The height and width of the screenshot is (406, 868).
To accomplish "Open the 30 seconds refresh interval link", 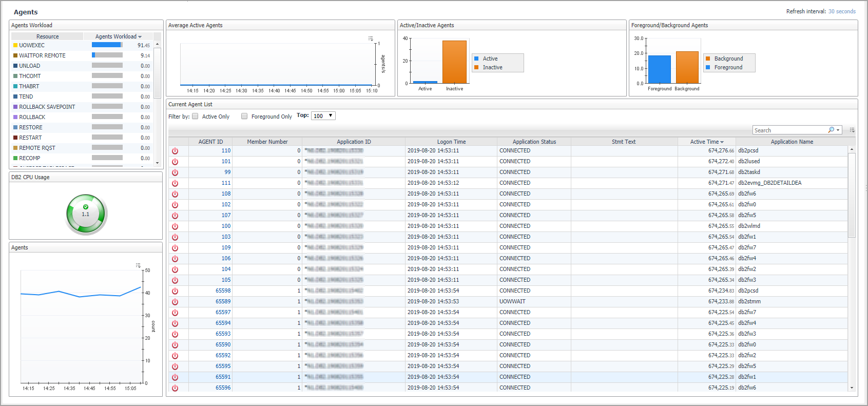I will click(842, 11).
